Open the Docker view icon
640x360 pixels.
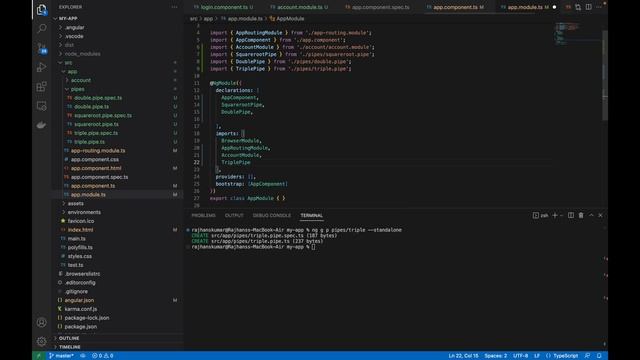pyautogui.click(x=42, y=125)
